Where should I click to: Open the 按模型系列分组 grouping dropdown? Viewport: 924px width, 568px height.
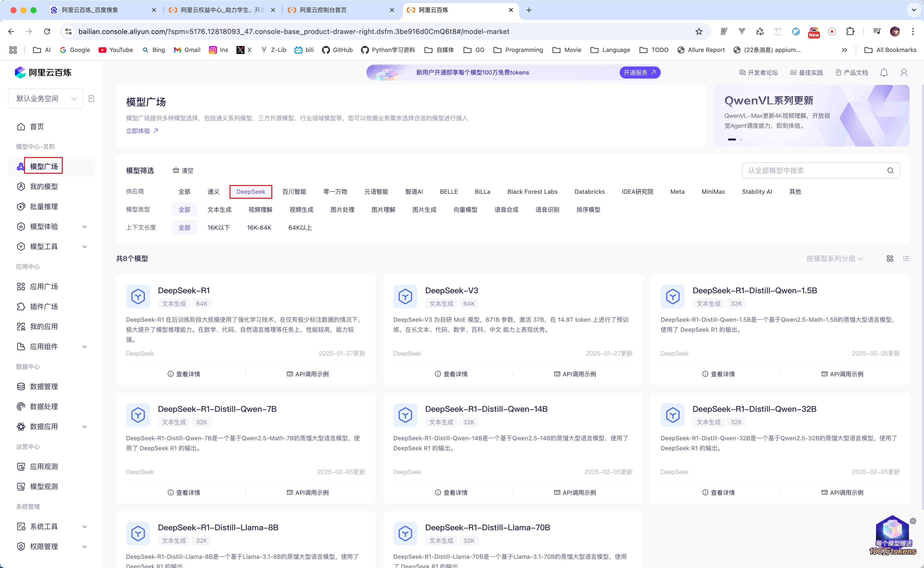834,258
